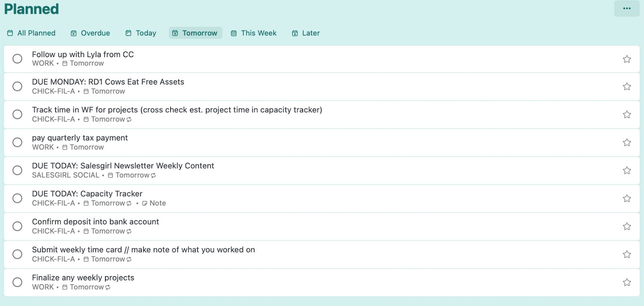
Task: Complete 'pay quarterly tax payment' task
Action: click(x=17, y=142)
